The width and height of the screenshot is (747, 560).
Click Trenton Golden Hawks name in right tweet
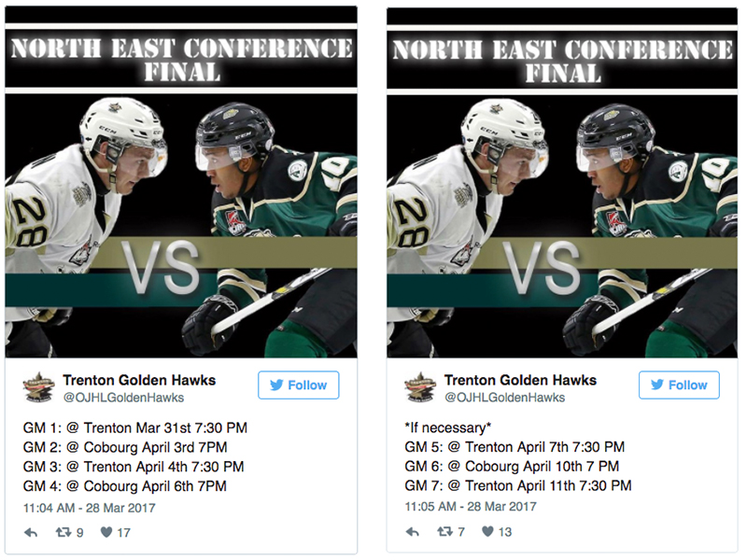click(520, 380)
